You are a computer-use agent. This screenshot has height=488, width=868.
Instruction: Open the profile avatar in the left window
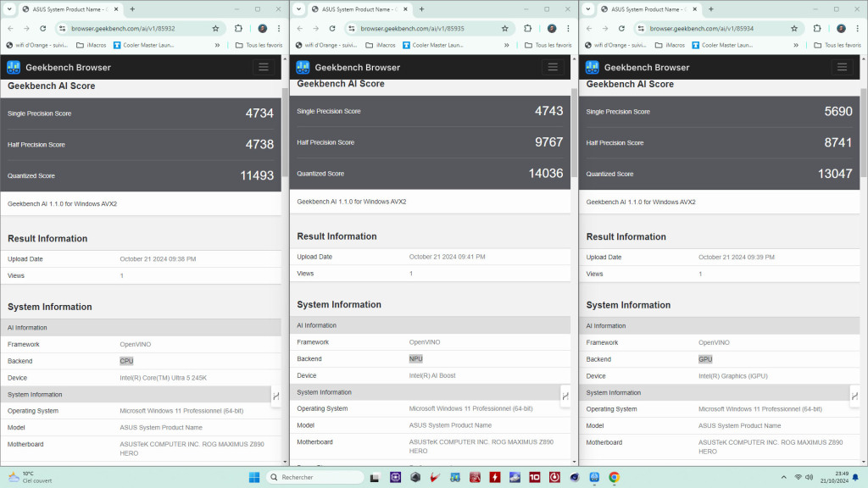tap(263, 28)
